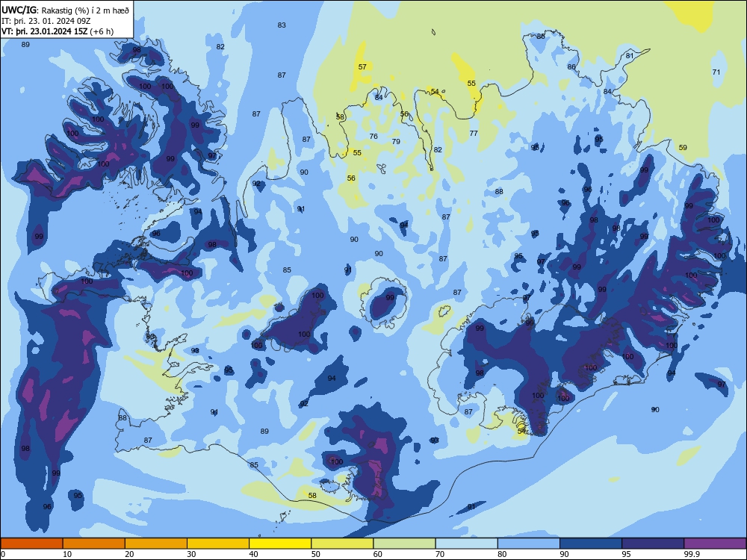Select the purple above-99.9 legend swatch

pos(715,544)
